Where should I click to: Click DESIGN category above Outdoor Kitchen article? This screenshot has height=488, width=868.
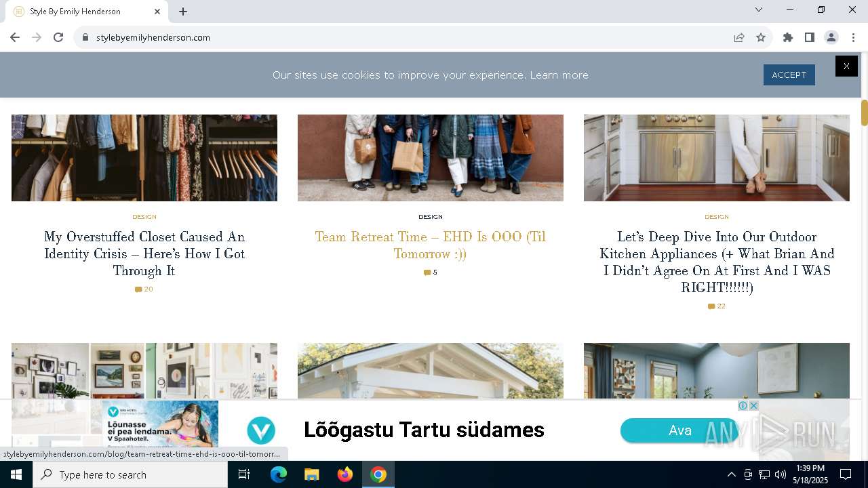[x=717, y=217]
